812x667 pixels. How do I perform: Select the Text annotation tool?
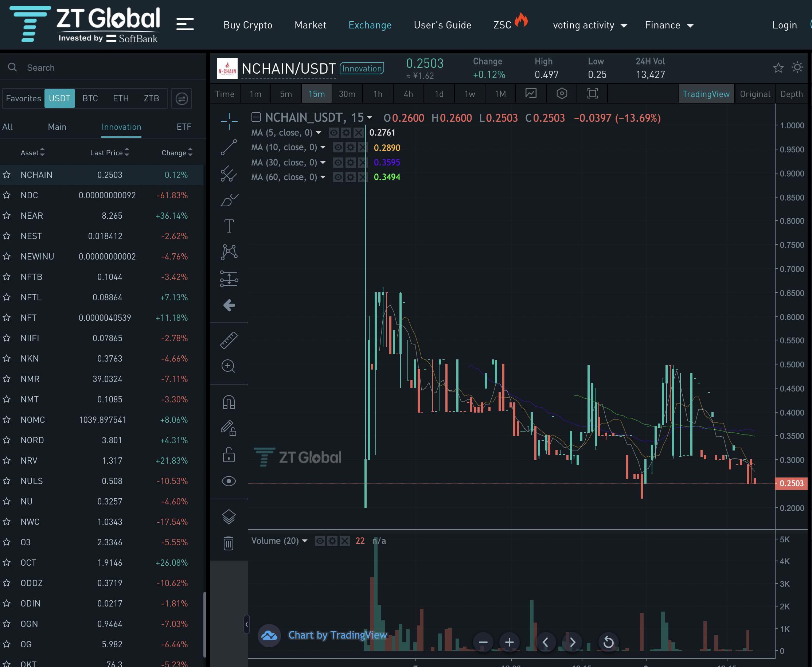(229, 226)
